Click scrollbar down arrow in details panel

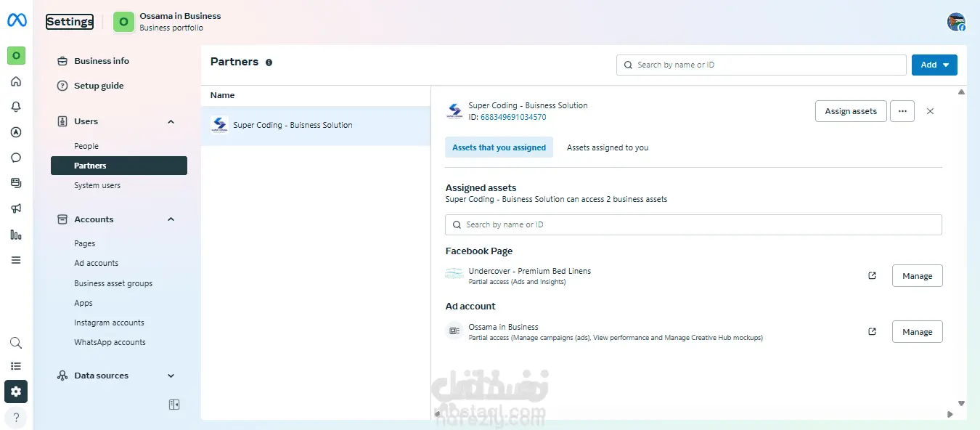click(961, 403)
